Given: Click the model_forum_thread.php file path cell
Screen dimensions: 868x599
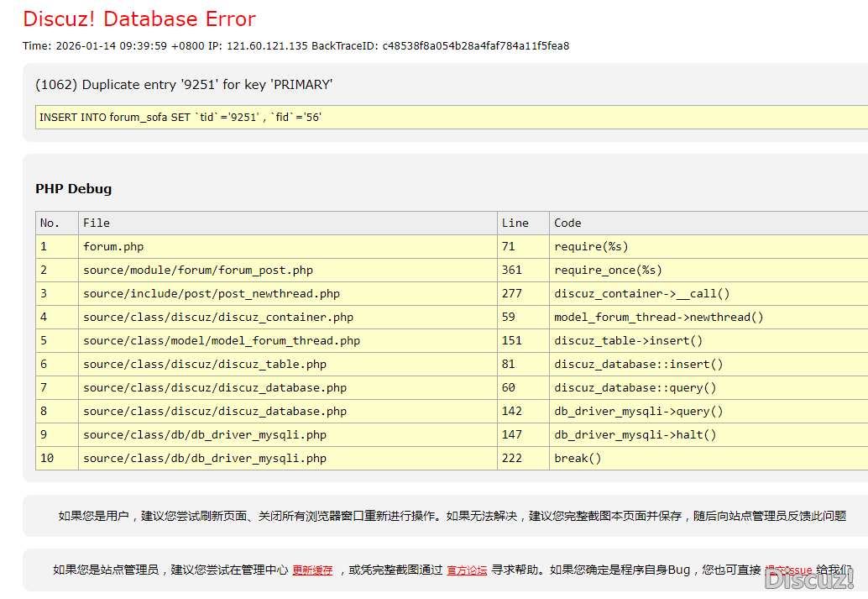Looking at the screenshot, I should pyautogui.click(x=222, y=341).
